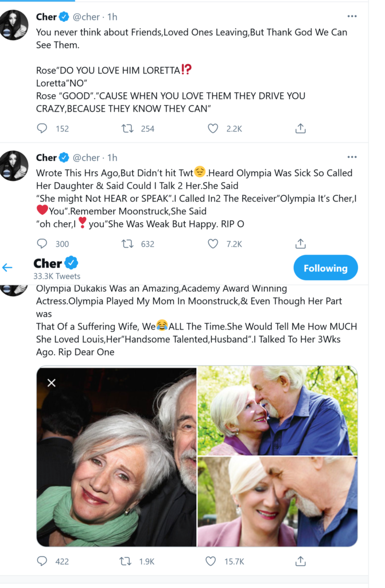
Task: Close the image using the X button
Action: 52,382
